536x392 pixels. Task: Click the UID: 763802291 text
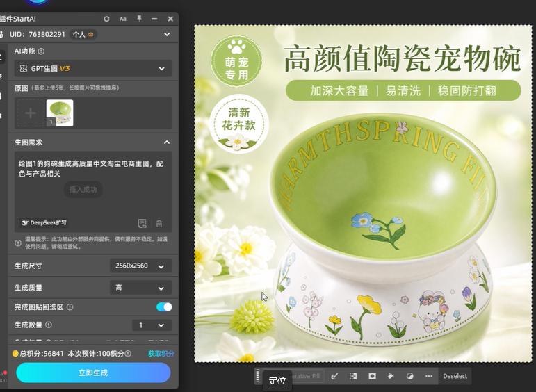(38, 34)
